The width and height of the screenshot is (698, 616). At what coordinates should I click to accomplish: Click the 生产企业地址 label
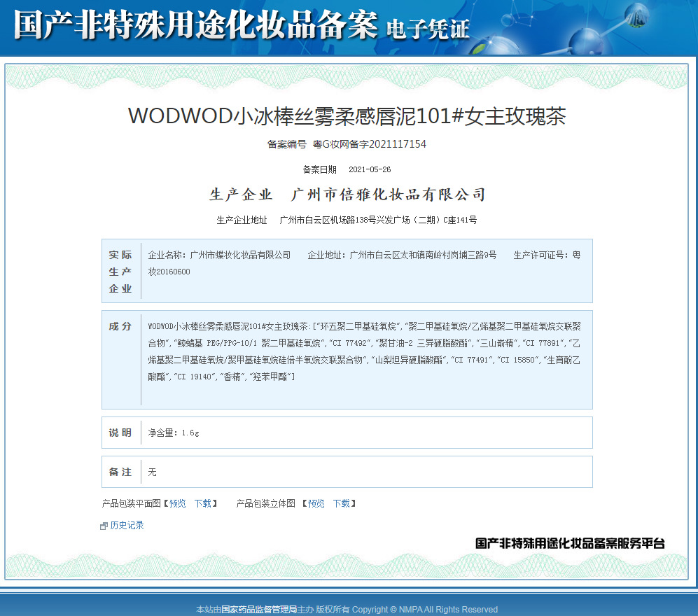coord(242,220)
